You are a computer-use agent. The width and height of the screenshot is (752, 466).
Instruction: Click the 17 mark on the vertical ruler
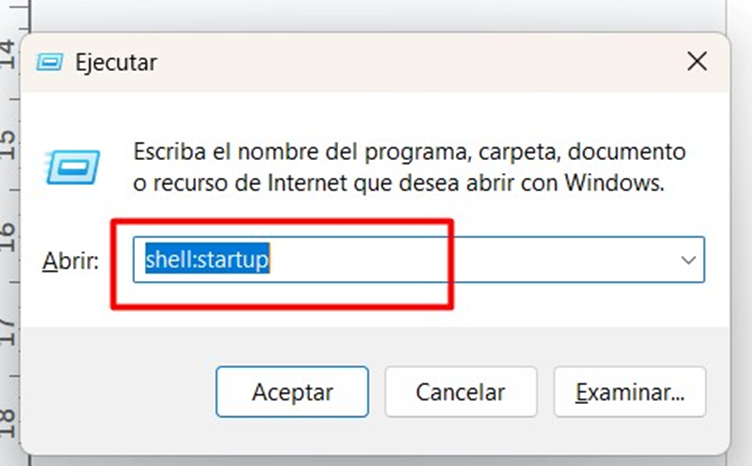[x=8, y=332]
